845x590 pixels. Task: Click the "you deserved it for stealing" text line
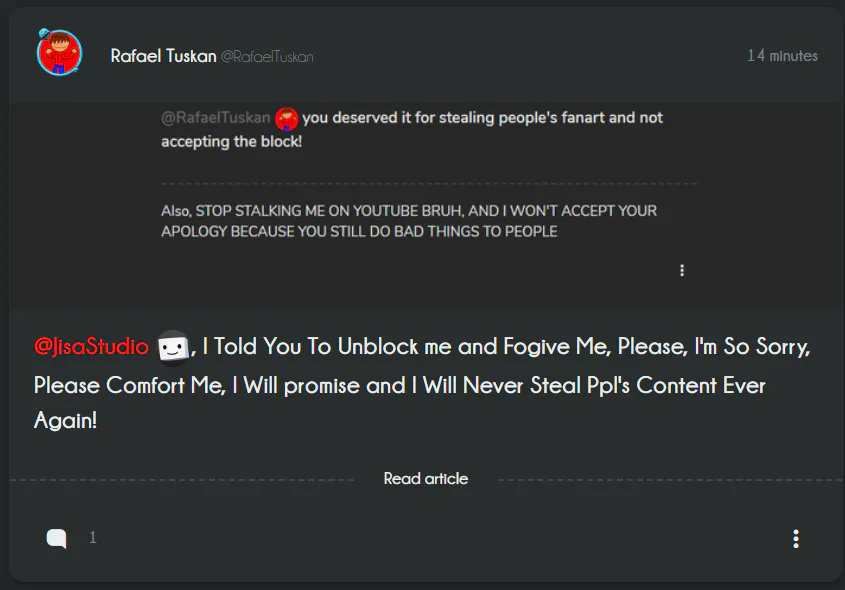point(482,118)
